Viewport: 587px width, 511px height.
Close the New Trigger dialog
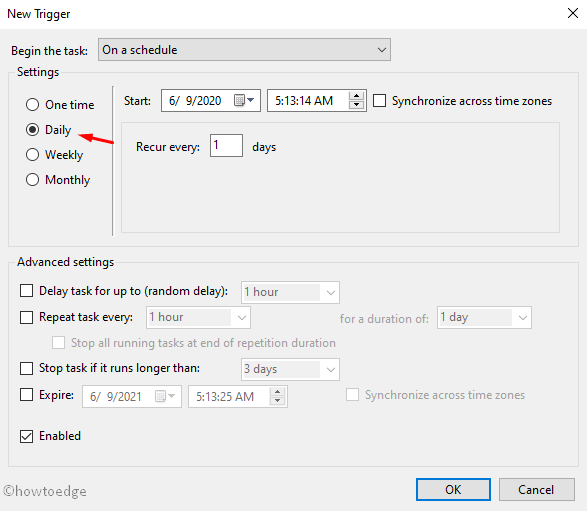click(x=573, y=13)
